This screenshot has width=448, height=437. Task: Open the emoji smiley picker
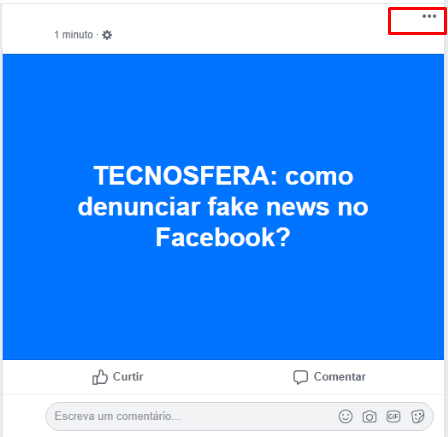click(345, 416)
